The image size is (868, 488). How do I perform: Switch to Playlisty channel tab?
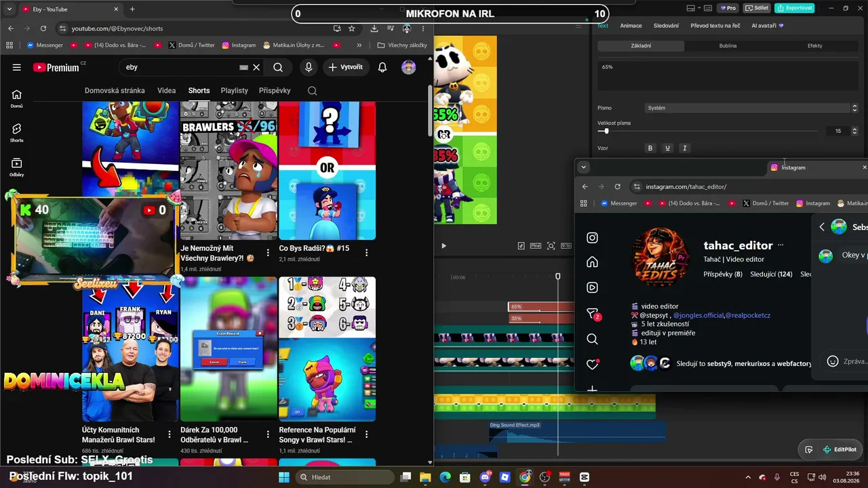[x=235, y=91]
